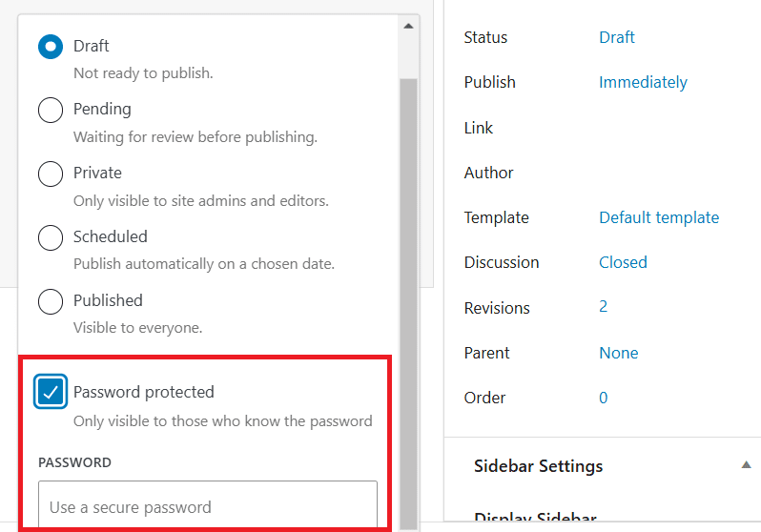Click 'Not ready to publish.' description
761x532 pixels.
coord(143,73)
